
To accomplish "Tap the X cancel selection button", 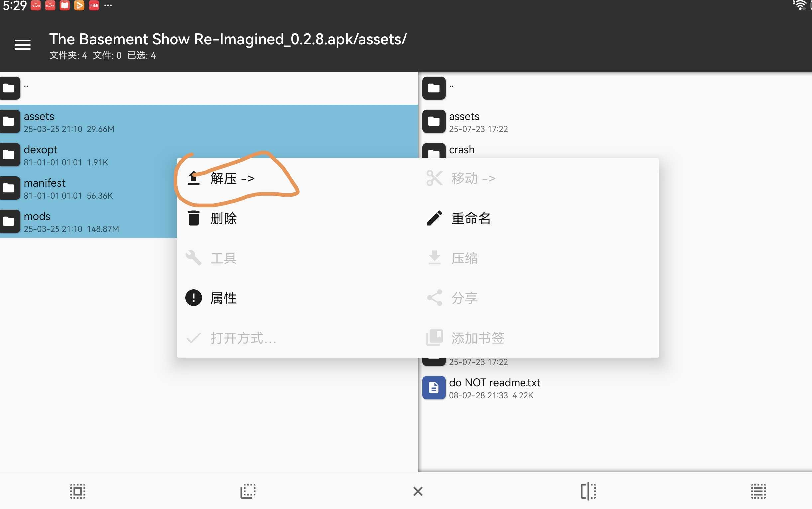I will [x=418, y=491].
